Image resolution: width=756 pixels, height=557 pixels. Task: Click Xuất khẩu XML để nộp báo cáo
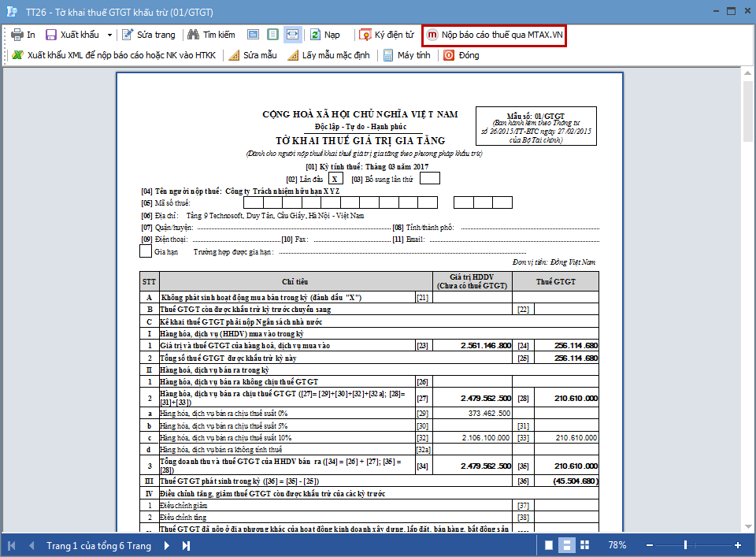pos(113,56)
